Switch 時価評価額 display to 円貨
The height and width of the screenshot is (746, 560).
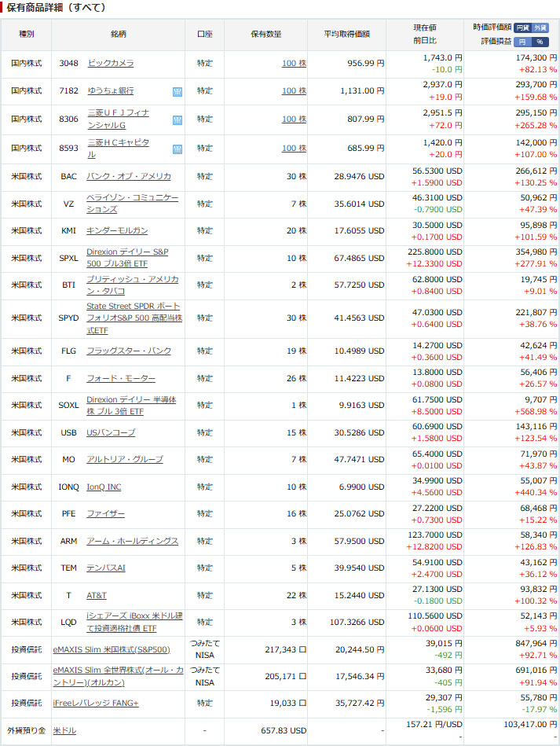(x=523, y=27)
